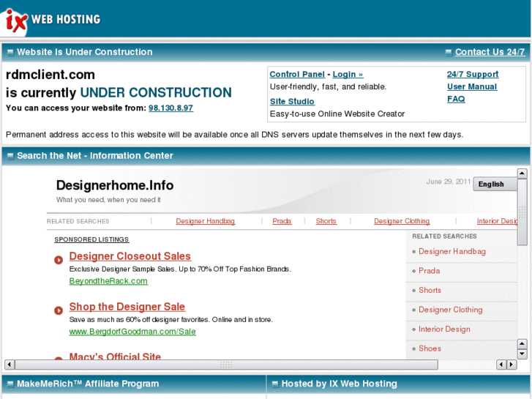Open the Contact Us 24/7 link
The image size is (532, 399).
[490, 52]
